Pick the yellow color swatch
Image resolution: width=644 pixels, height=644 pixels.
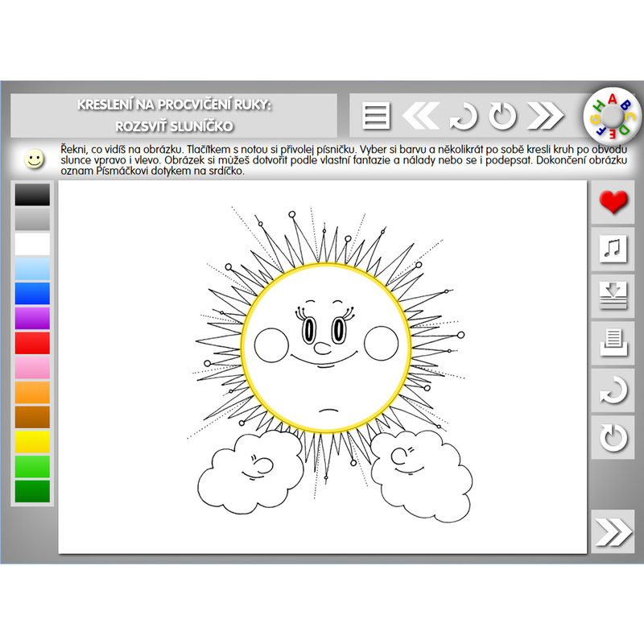click(32, 442)
